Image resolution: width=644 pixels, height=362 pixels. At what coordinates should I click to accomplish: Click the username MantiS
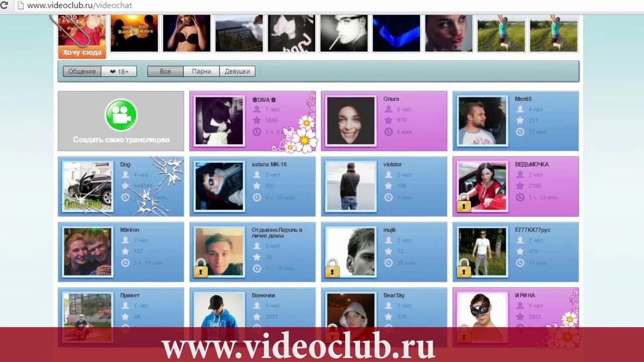coord(523,99)
